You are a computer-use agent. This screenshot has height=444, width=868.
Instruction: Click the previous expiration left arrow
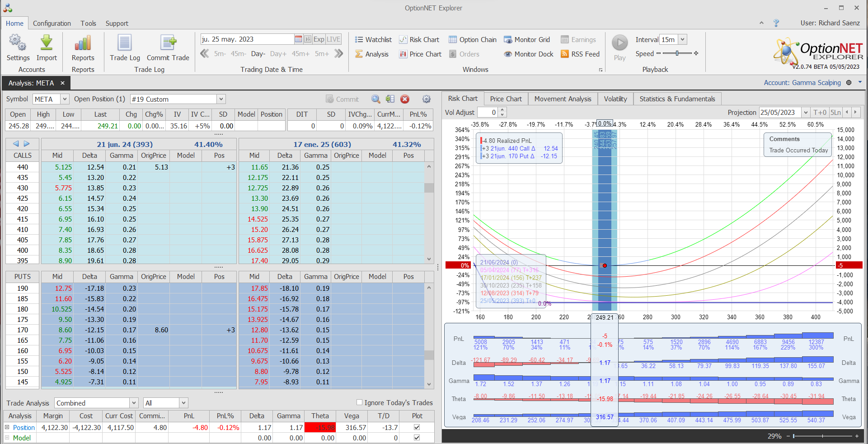pos(16,144)
